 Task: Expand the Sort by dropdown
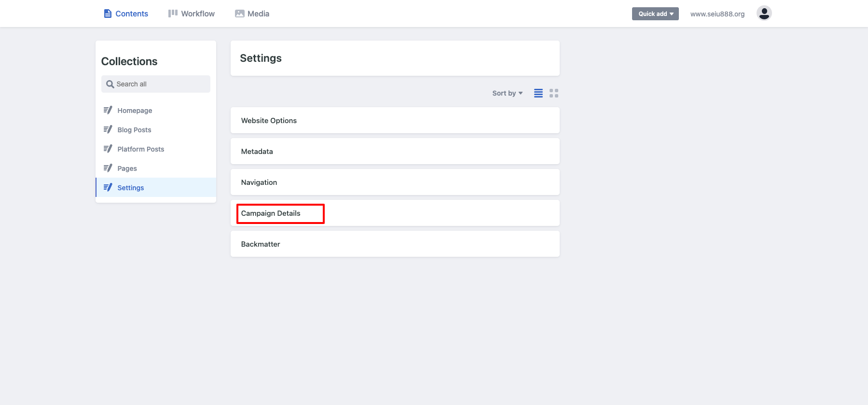pyautogui.click(x=507, y=93)
